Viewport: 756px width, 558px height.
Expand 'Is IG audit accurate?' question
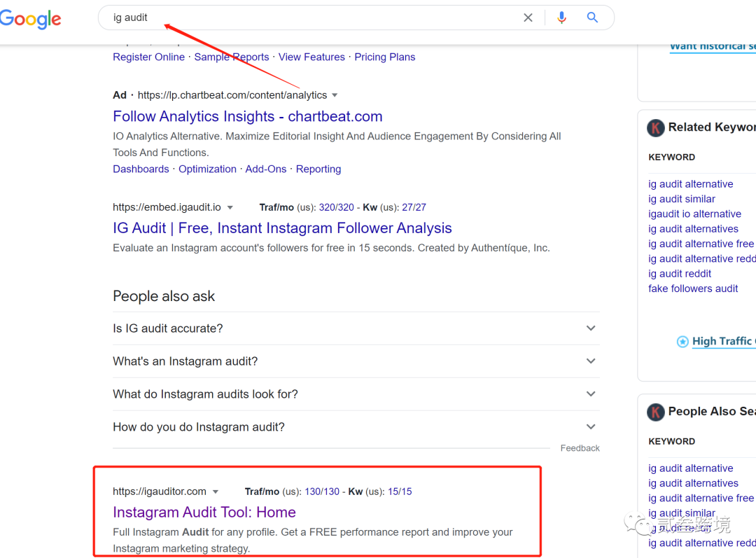click(591, 328)
